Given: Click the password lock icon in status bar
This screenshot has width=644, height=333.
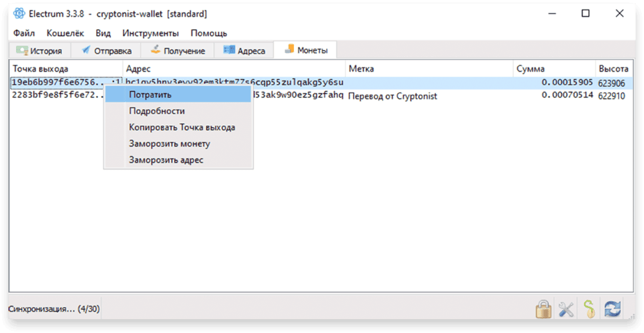Looking at the screenshot, I should click(x=543, y=309).
